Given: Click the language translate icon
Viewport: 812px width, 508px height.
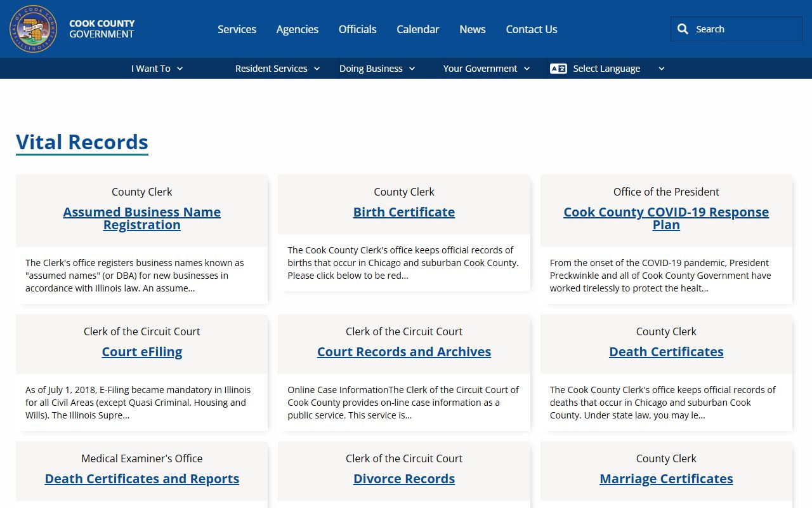Looking at the screenshot, I should coord(558,69).
